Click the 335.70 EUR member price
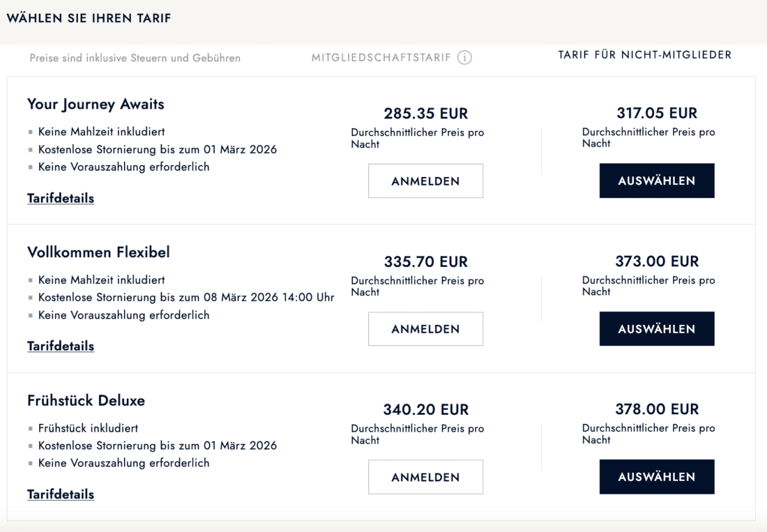This screenshot has height=532, width=767. tap(425, 262)
